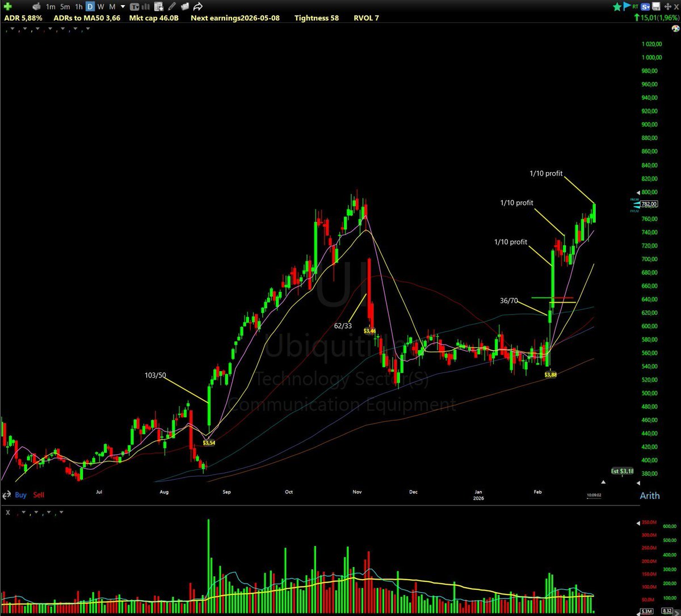Select the 62/33 annotation text
The image size is (681, 616).
(343, 326)
